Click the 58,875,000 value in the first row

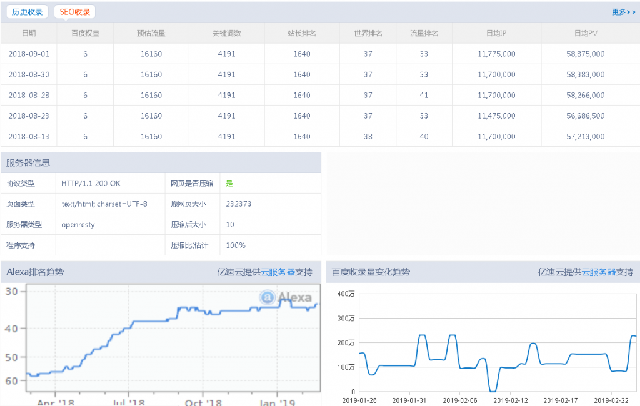(585, 53)
